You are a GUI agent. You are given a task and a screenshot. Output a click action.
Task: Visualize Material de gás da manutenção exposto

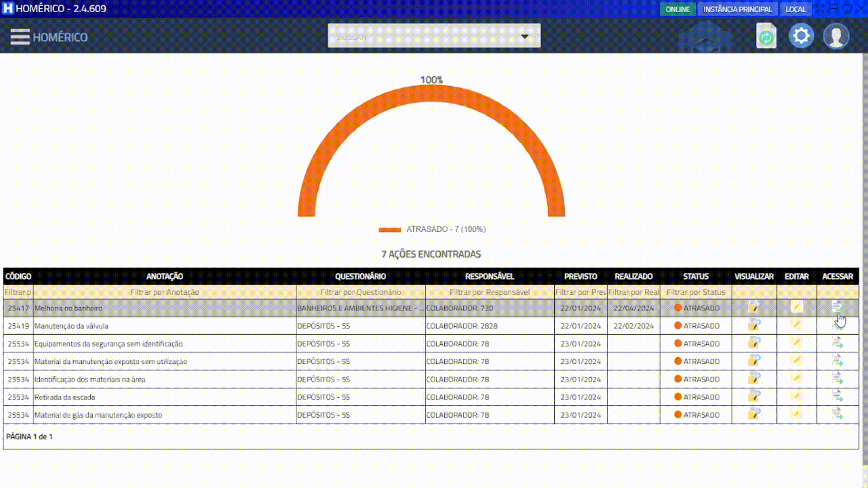(754, 414)
